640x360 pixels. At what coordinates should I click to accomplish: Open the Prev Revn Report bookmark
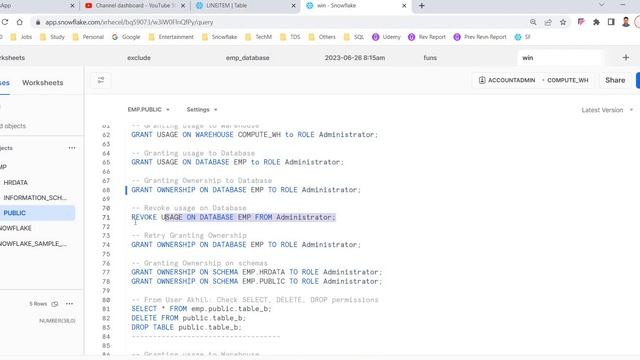pos(480,37)
